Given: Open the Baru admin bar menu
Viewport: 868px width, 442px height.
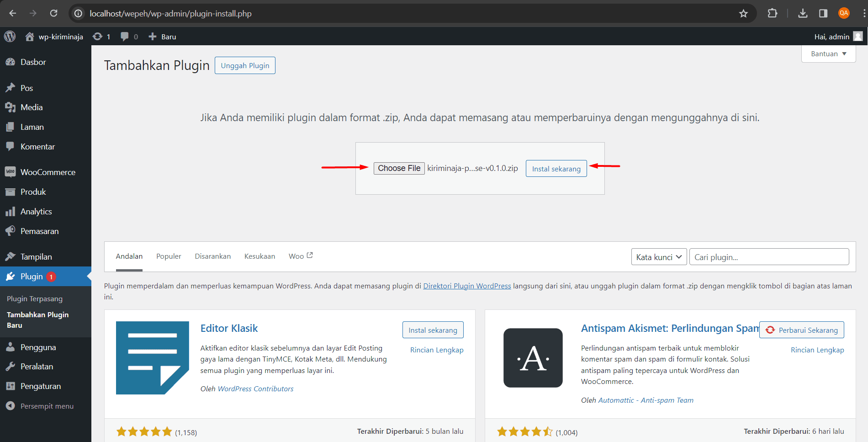Looking at the screenshot, I should (162, 36).
